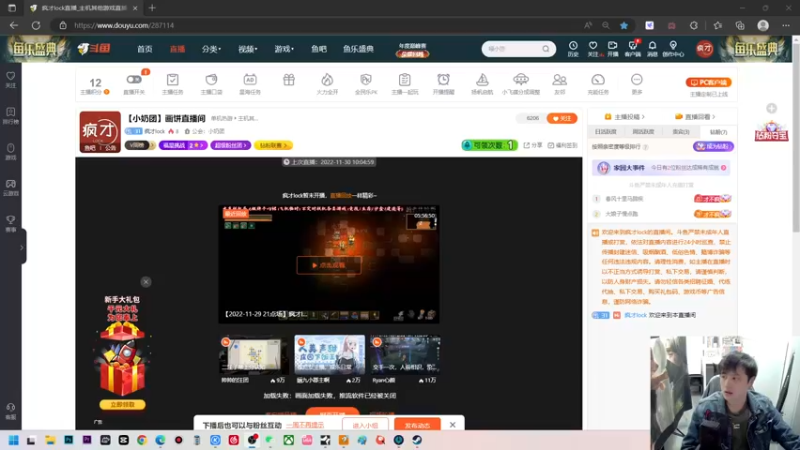Expand the 主播投稿 link
The width and height of the screenshot is (800, 450).
(x=624, y=117)
